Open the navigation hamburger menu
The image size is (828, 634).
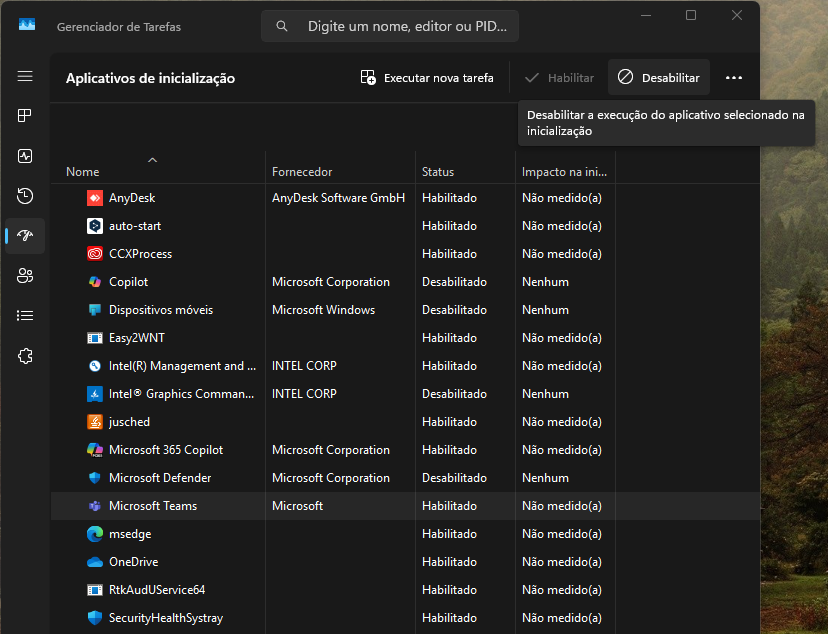click(25, 77)
